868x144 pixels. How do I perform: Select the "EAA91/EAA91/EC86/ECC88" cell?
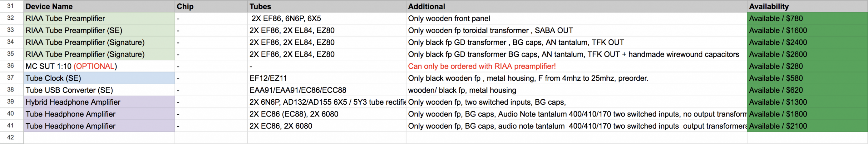tap(326, 90)
